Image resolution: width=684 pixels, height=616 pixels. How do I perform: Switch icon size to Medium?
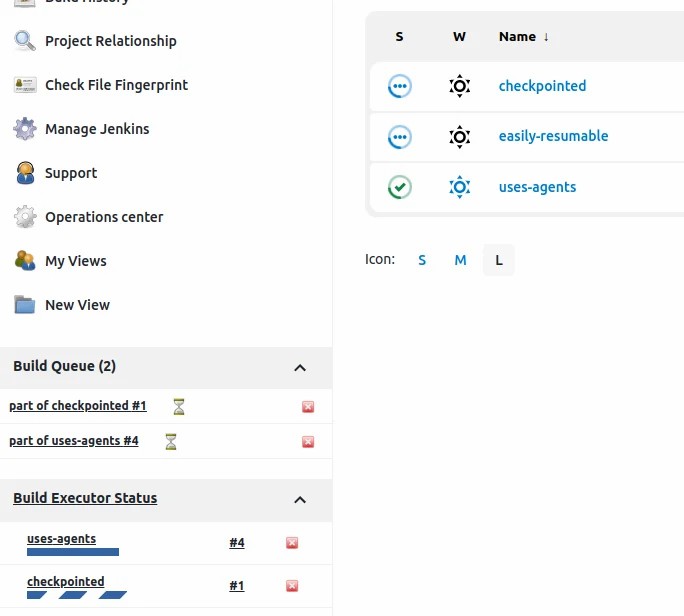460,260
